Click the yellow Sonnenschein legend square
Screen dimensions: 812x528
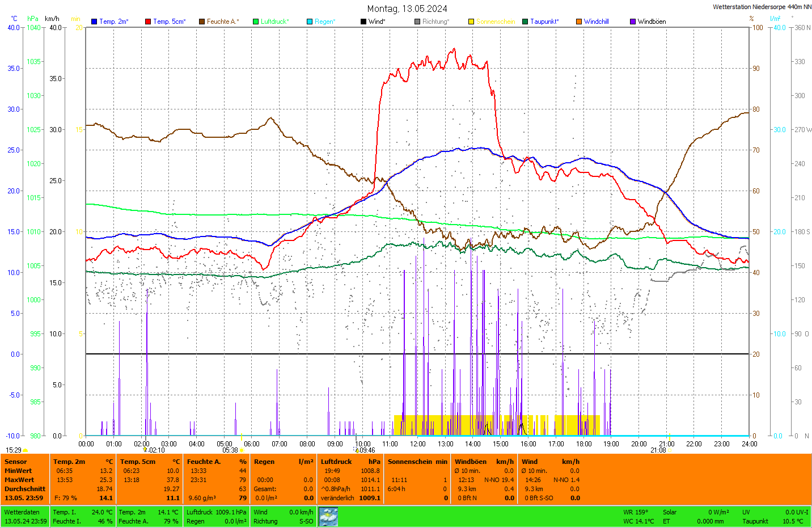[x=471, y=22]
